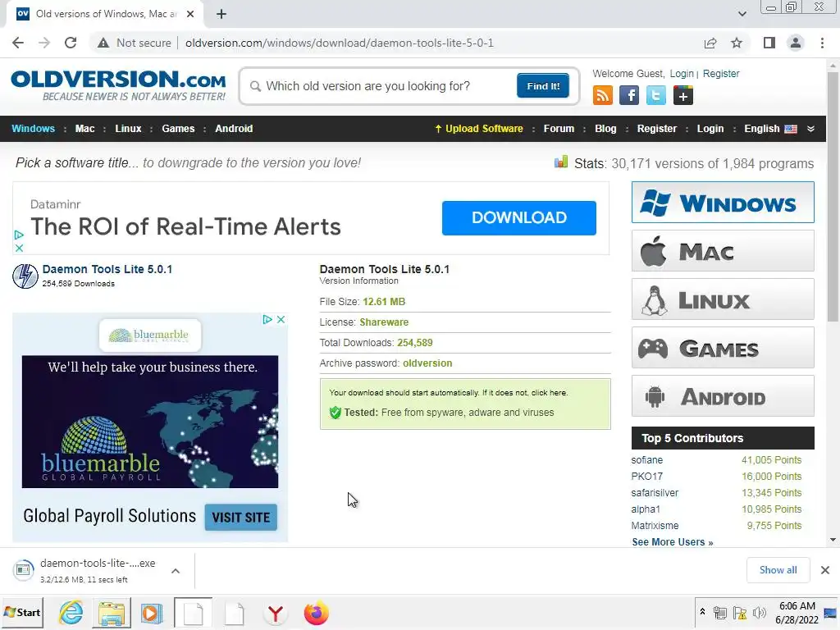Select Games in the navigation bar

pos(178,129)
